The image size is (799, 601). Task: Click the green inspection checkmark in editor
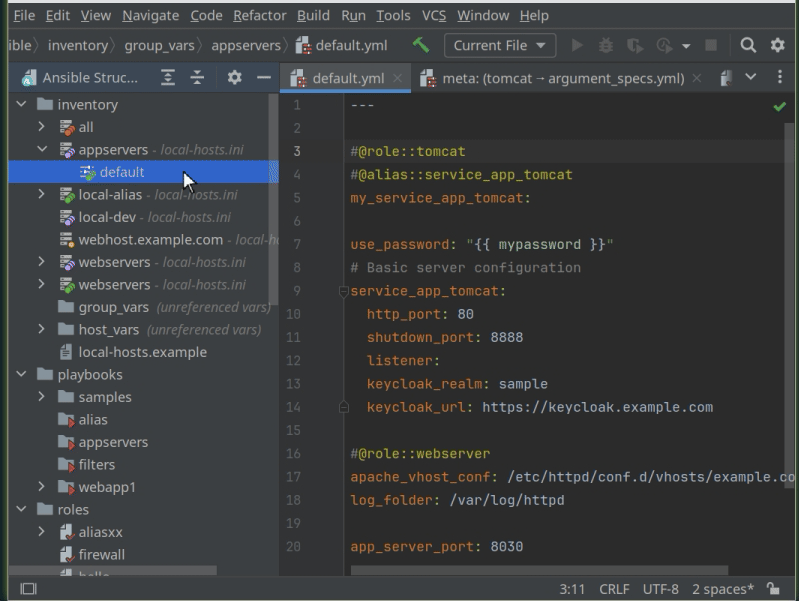point(779,107)
